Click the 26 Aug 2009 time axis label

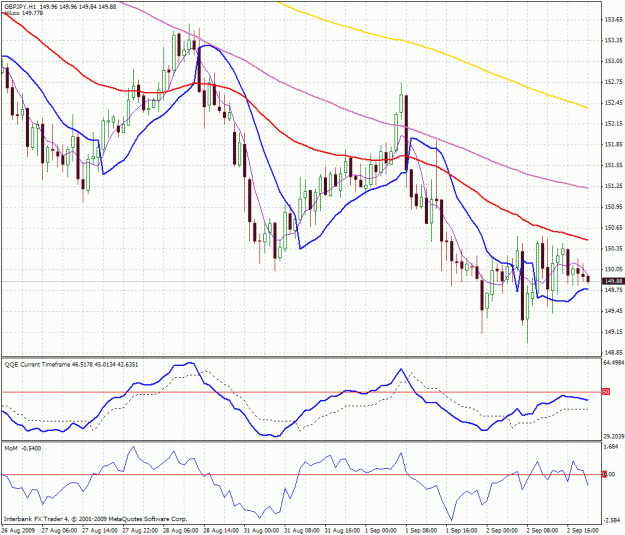click(18, 531)
